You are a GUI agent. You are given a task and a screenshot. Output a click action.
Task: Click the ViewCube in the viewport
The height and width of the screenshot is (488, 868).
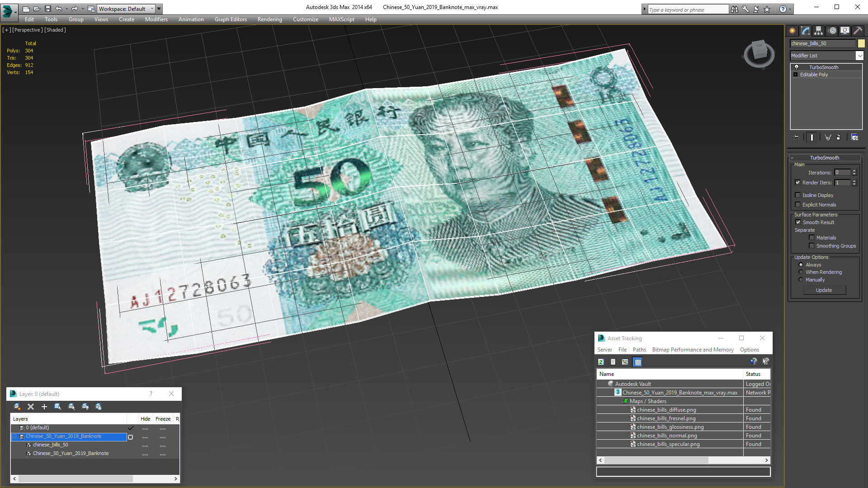coord(759,54)
